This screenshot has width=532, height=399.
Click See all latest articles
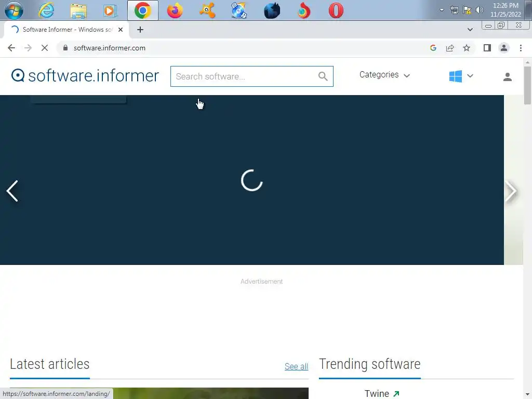point(296,366)
